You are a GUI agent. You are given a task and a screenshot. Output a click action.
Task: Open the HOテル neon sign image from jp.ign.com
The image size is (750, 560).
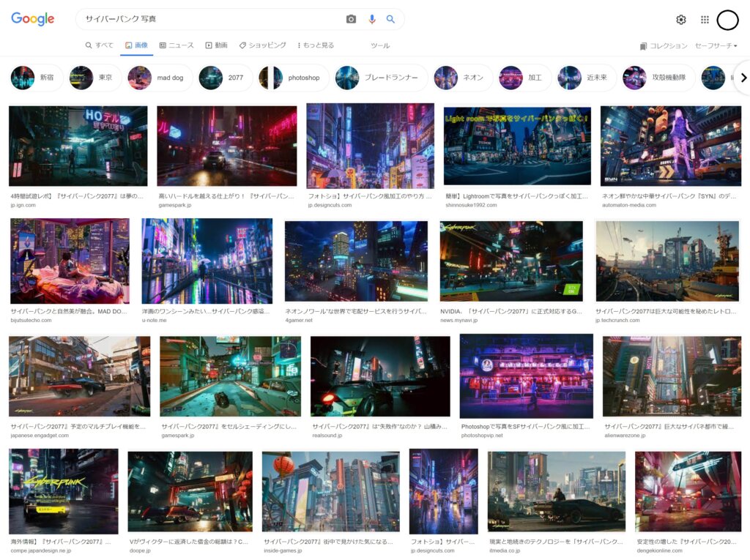(78, 146)
